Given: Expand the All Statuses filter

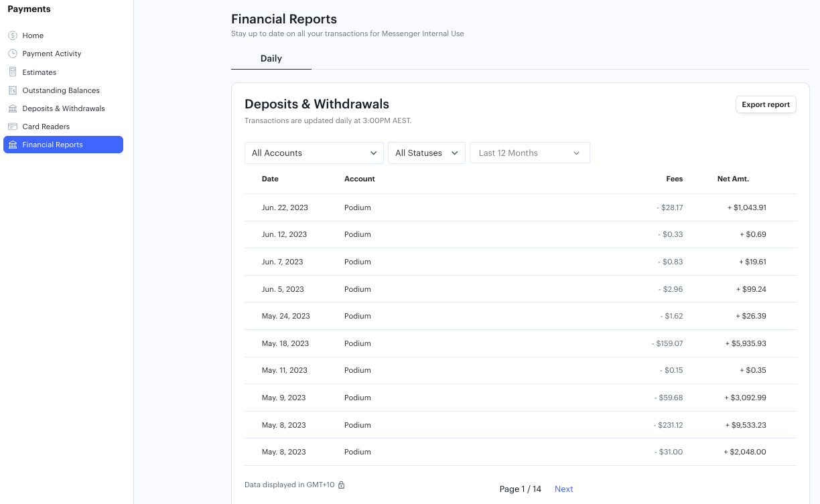Looking at the screenshot, I should [x=426, y=153].
